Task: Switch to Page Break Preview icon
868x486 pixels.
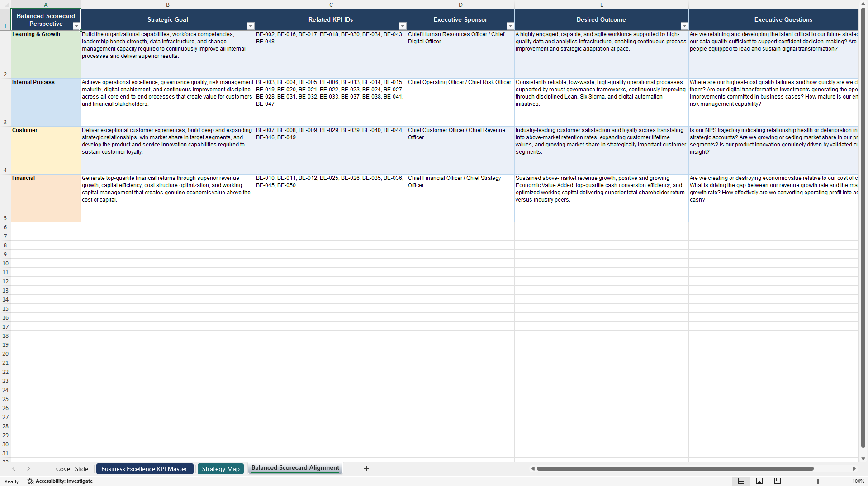Action: coord(778,481)
